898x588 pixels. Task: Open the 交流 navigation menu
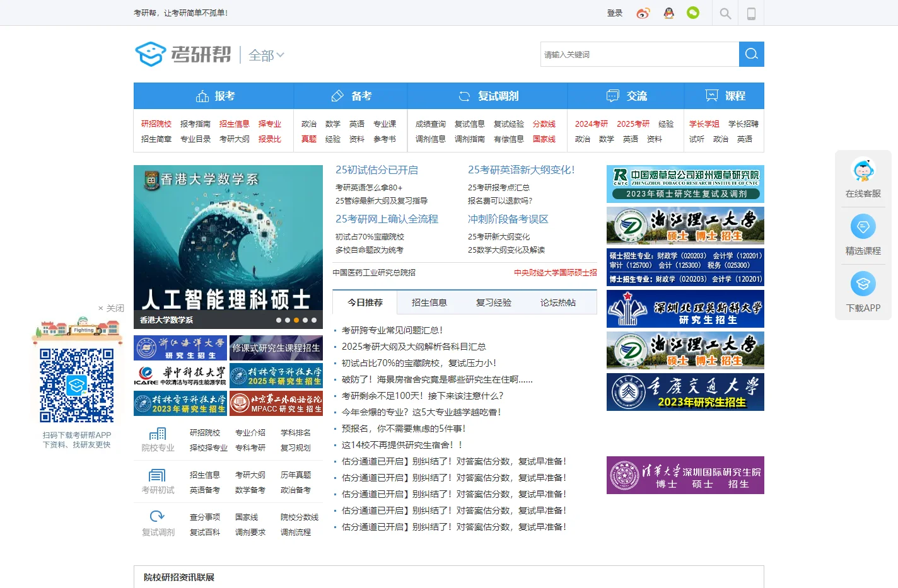pos(626,96)
